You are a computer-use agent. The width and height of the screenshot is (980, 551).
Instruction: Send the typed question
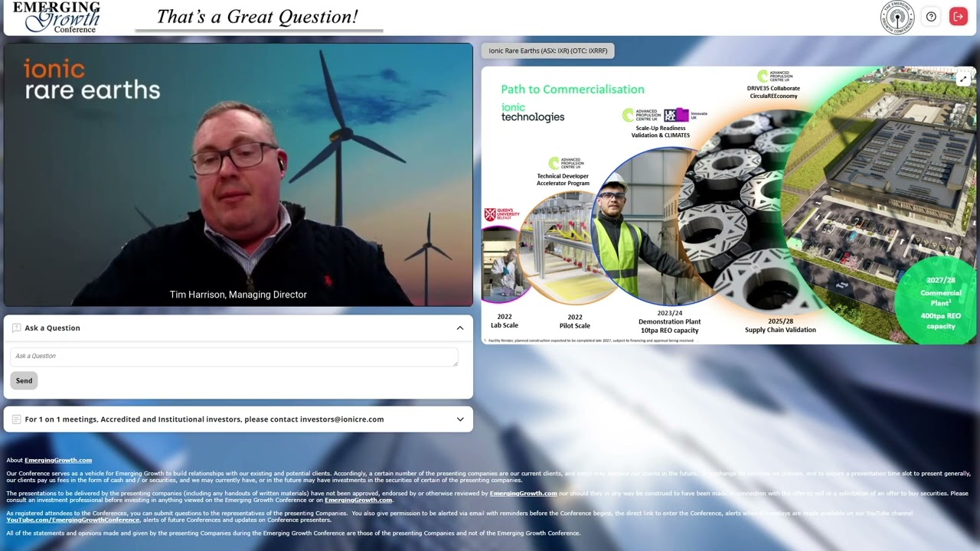pos(24,380)
